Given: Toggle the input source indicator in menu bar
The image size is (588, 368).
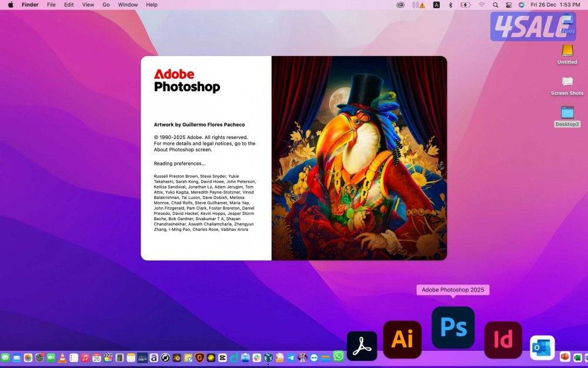Looking at the screenshot, I should 437,5.
